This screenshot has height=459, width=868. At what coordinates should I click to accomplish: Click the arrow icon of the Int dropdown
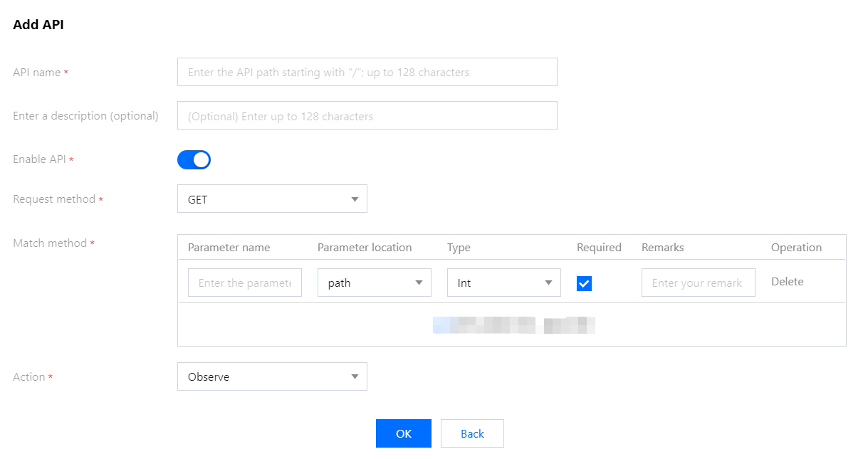(548, 283)
